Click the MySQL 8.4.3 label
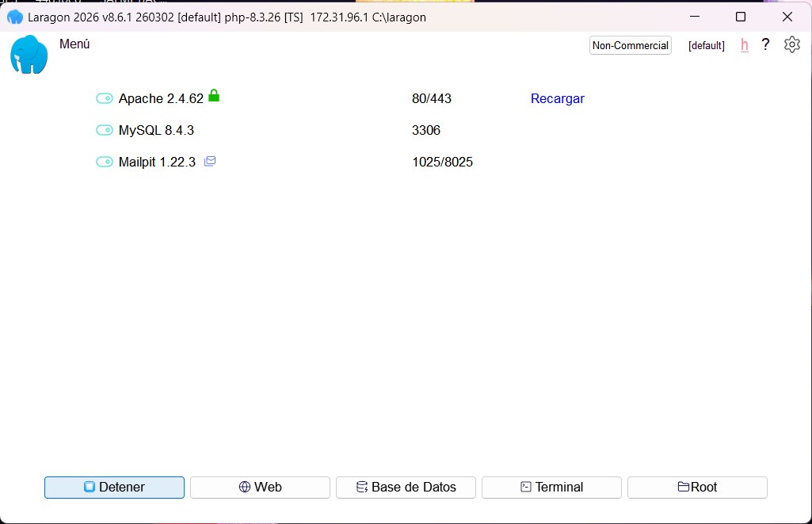Screen dimensions: 812x524 (156, 130)
